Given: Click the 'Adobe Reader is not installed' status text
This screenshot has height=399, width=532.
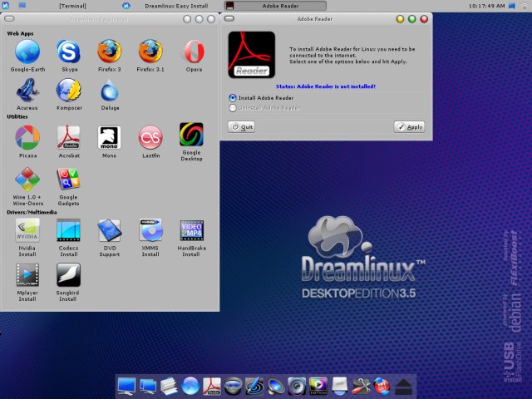Looking at the screenshot, I should [326, 86].
